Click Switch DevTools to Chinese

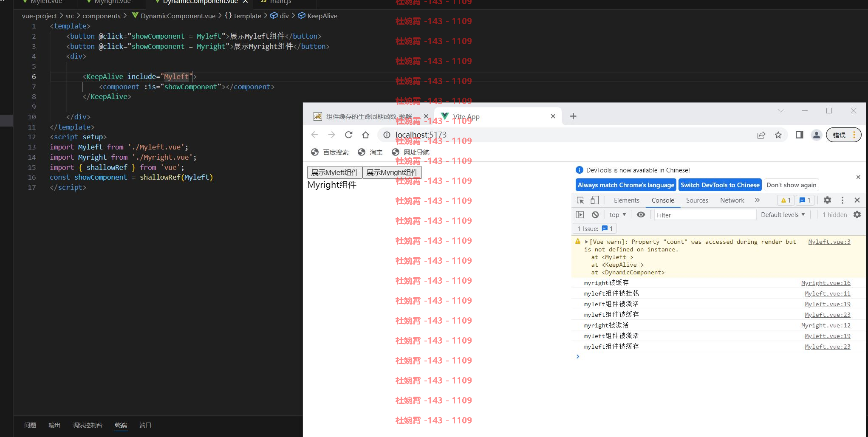click(720, 185)
